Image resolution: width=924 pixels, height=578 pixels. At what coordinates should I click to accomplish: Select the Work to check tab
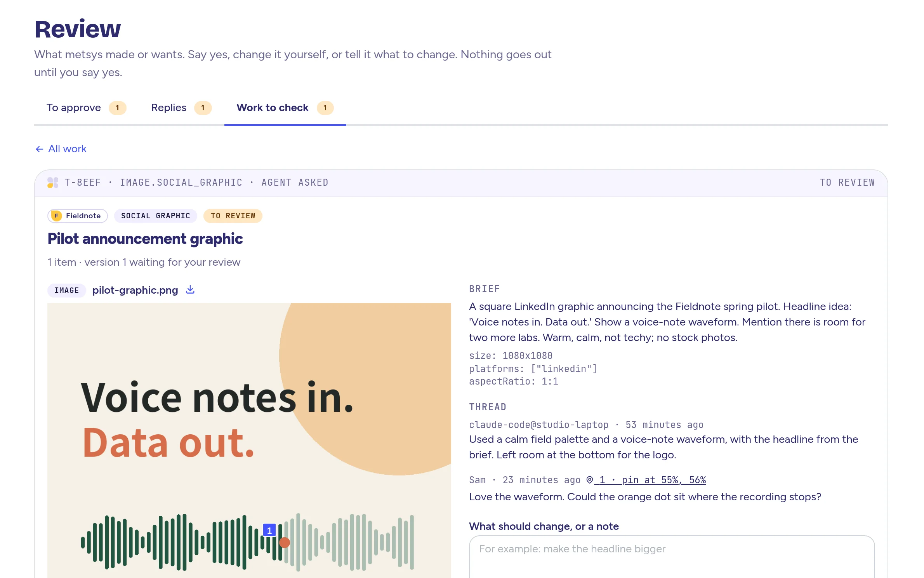[285, 108]
